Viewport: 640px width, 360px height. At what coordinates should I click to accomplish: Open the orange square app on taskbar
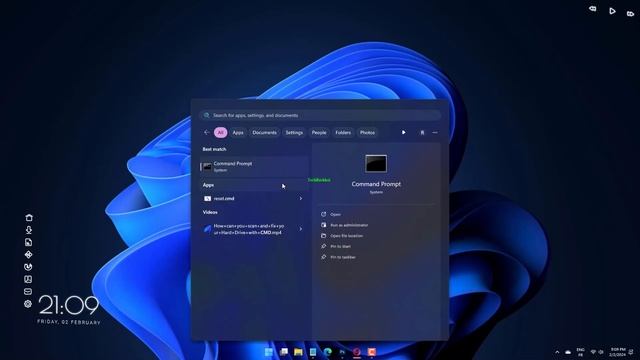pyautogui.click(x=371, y=352)
